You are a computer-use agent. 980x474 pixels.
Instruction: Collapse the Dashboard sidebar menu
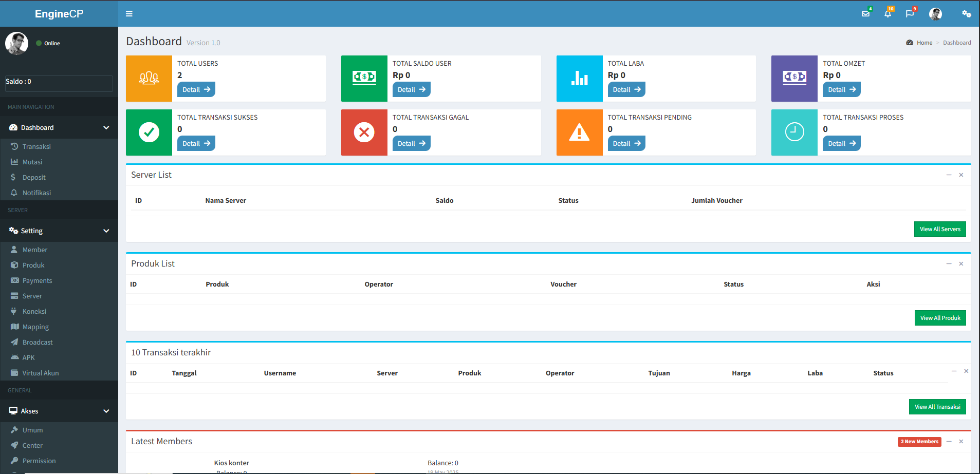106,127
